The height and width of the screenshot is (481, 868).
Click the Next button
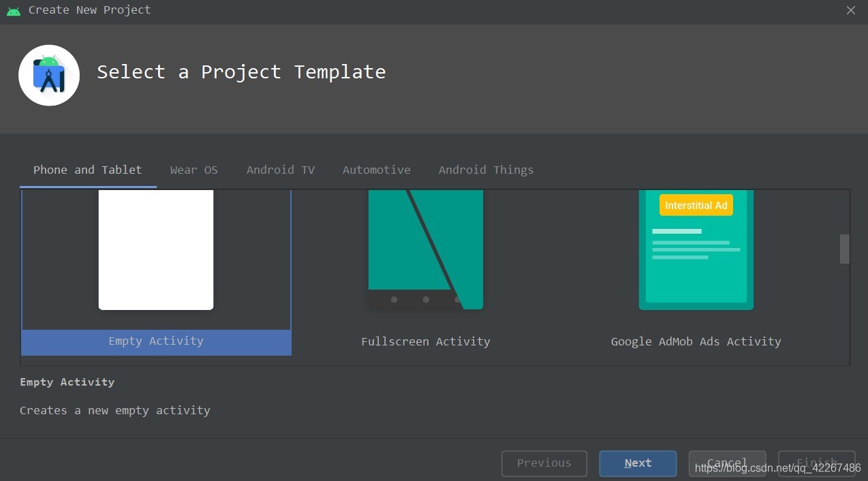tap(638, 463)
